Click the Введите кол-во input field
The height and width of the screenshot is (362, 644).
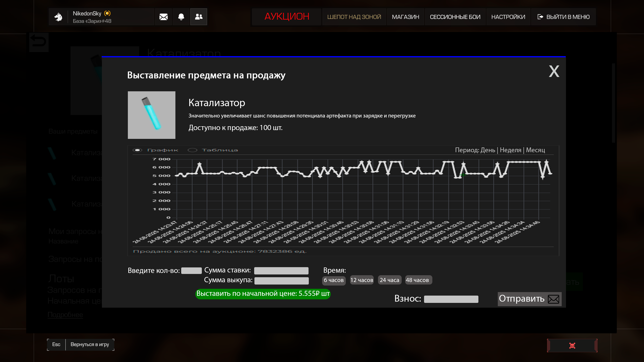[x=191, y=271]
